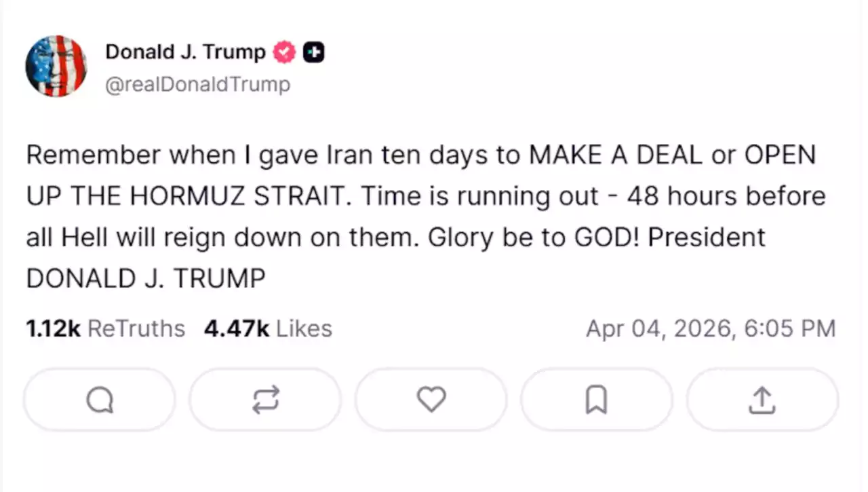Screen dimensions: 868x492
Task: Click the "48 hours" text in post
Action: point(683,197)
